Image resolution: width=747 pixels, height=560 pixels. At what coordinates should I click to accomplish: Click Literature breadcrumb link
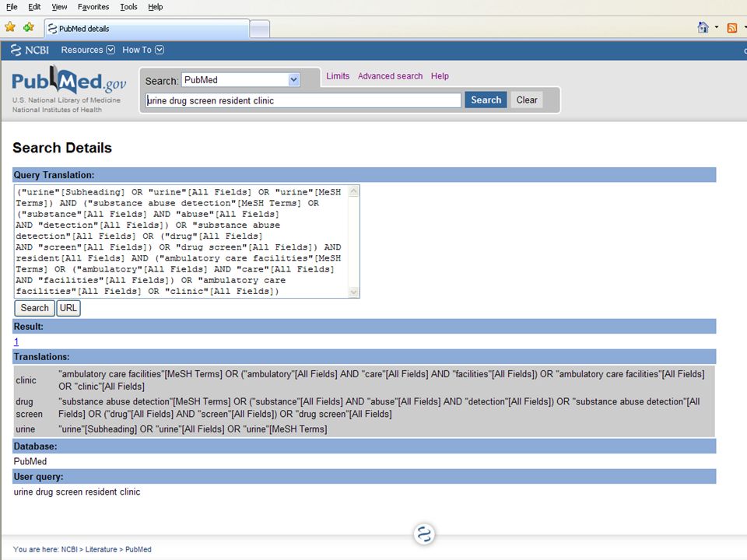click(x=101, y=550)
